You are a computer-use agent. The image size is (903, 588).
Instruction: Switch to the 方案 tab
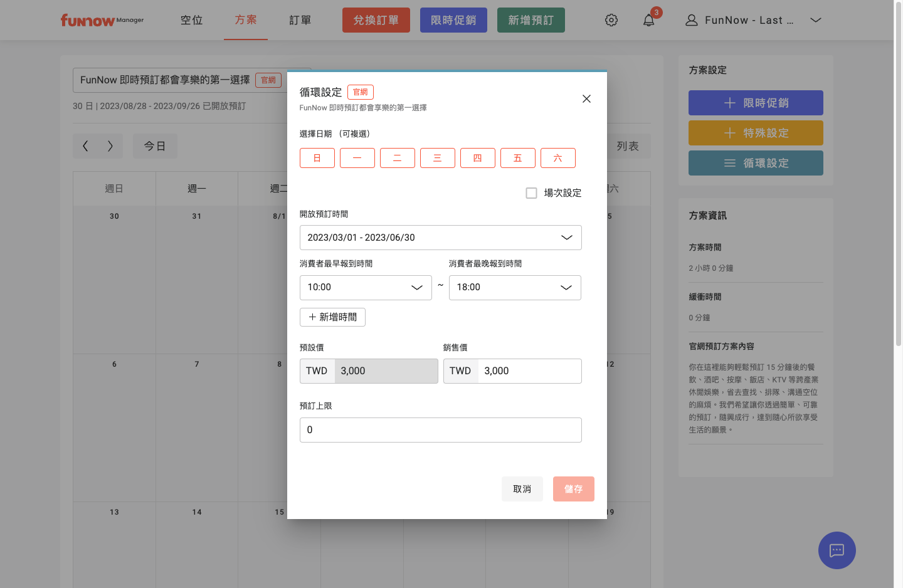[x=246, y=20]
